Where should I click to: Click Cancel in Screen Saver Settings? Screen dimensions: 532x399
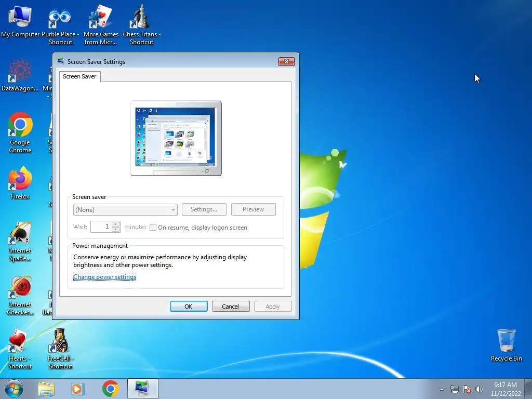click(x=230, y=307)
